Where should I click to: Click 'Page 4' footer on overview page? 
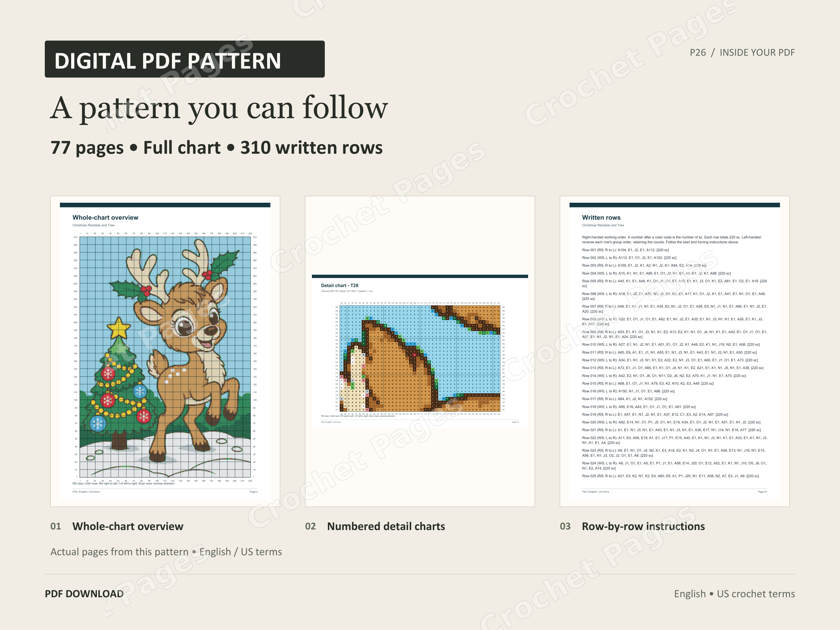[254, 492]
